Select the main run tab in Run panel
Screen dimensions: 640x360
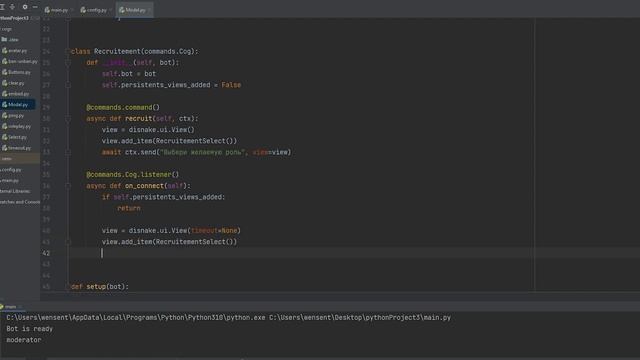10,307
